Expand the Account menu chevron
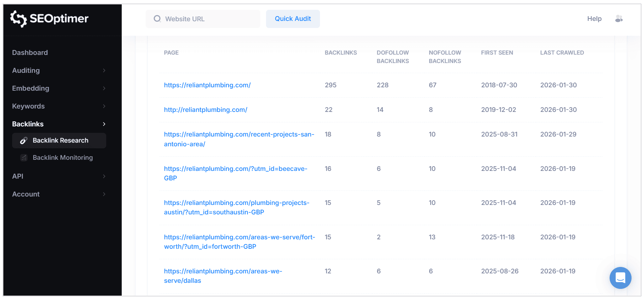The width and height of the screenshot is (644, 300). click(x=104, y=194)
